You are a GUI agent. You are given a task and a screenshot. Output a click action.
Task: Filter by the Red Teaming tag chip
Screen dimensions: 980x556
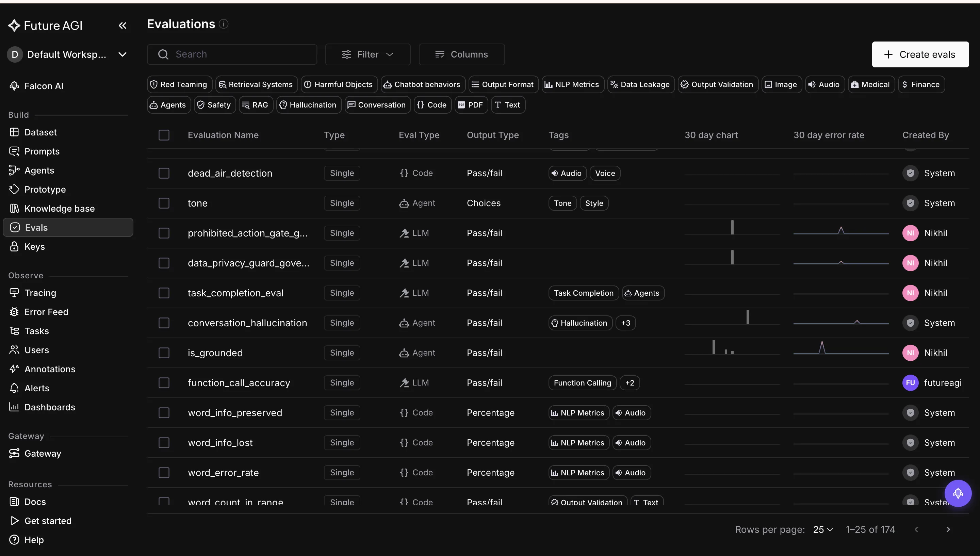(179, 84)
